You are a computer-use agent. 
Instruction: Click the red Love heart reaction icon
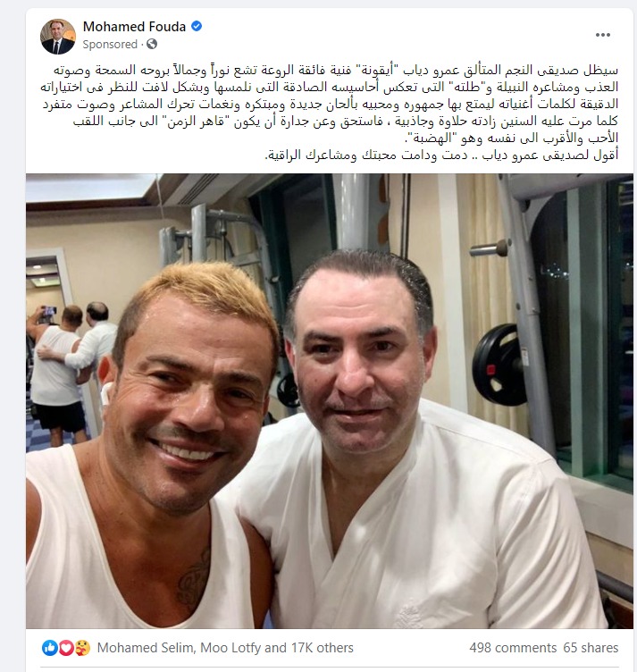[65, 648]
